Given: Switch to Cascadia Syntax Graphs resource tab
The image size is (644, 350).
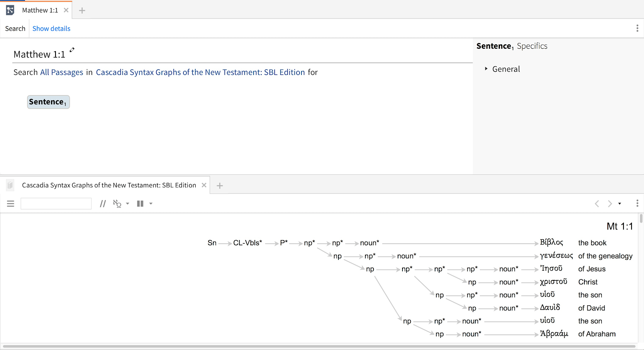Looking at the screenshot, I should coord(109,185).
